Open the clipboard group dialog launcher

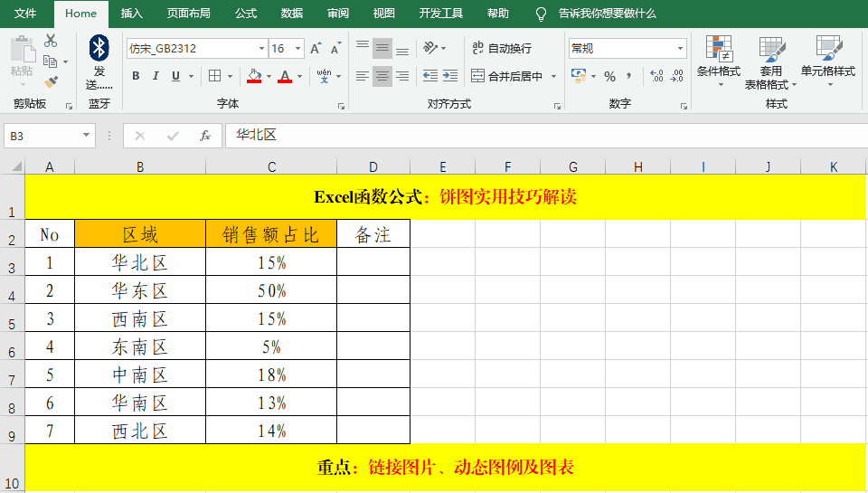tap(70, 106)
